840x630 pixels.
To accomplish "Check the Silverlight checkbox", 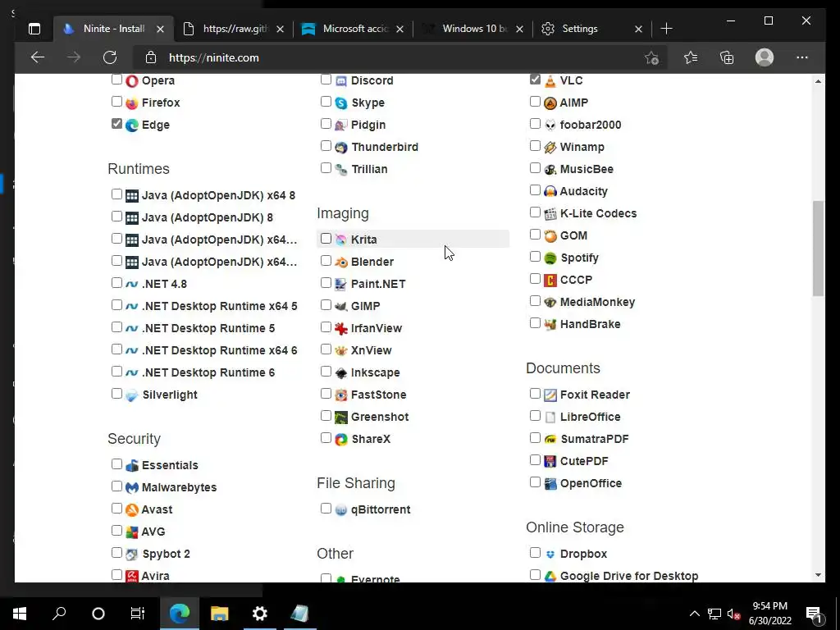I will pos(116,393).
